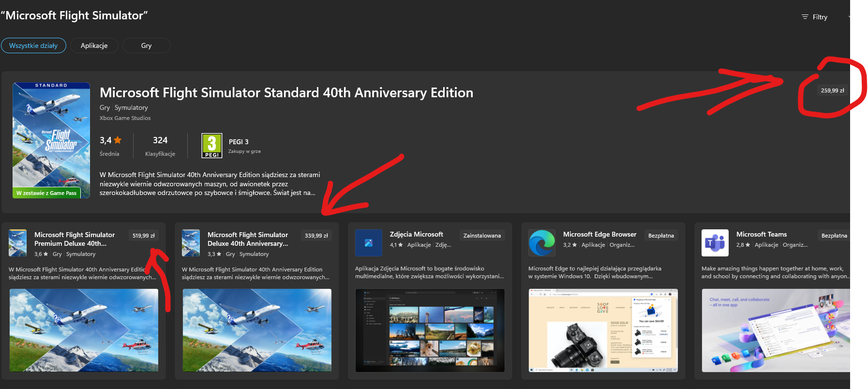This screenshot has height=389, width=868.
Task: Click the W zestawie z Game Pass badge
Action: coord(46,193)
